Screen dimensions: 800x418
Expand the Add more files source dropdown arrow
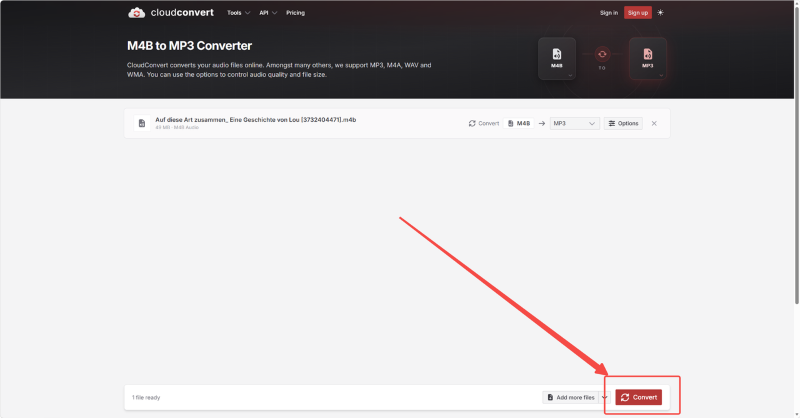[x=605, y=397]
